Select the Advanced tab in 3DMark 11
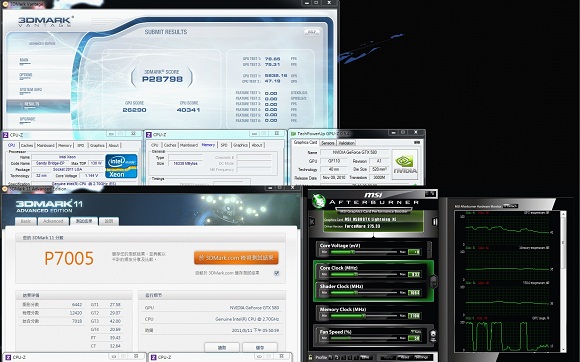580x362 pixels. click(53, 221)
